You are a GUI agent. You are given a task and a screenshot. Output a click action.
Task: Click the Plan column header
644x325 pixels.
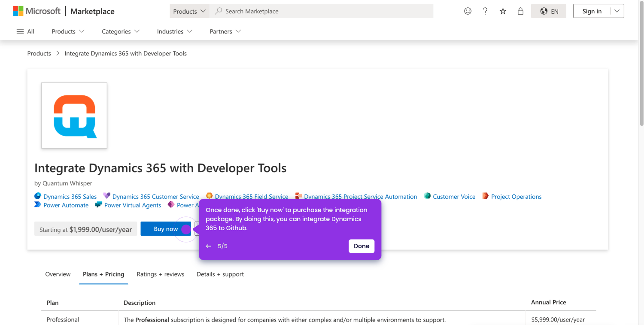[x=52, y=302]
